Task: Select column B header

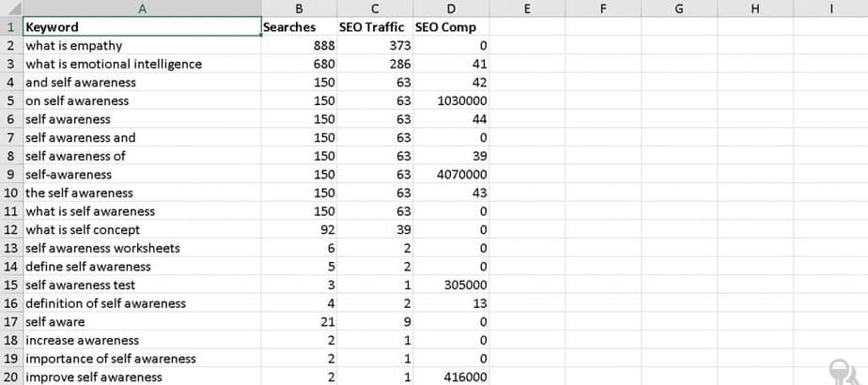Action: 299,8
